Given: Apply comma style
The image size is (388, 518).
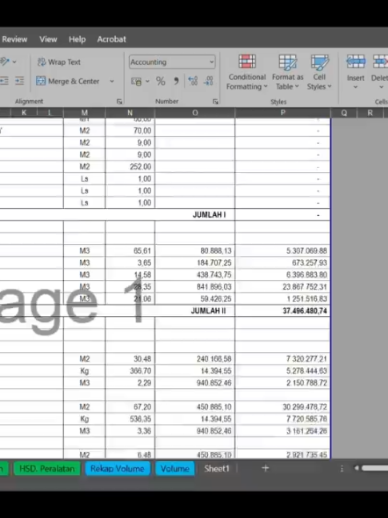Looking at the screenshot, I should point(176,81).
